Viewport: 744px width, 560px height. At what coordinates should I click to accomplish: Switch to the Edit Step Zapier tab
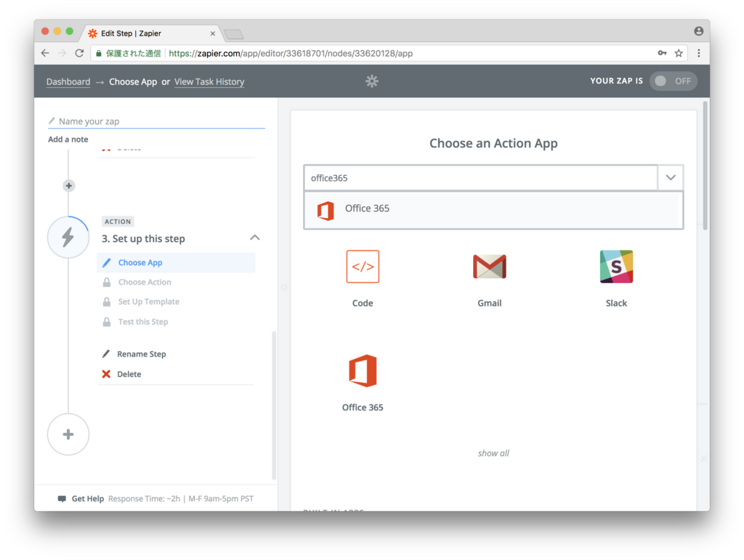(x=152, y=33)
